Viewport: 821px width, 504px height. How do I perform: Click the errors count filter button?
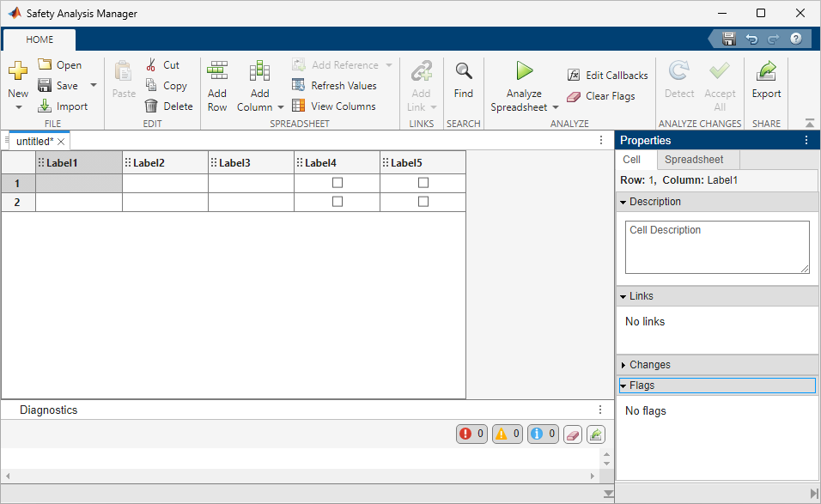[x=471, y=434]
